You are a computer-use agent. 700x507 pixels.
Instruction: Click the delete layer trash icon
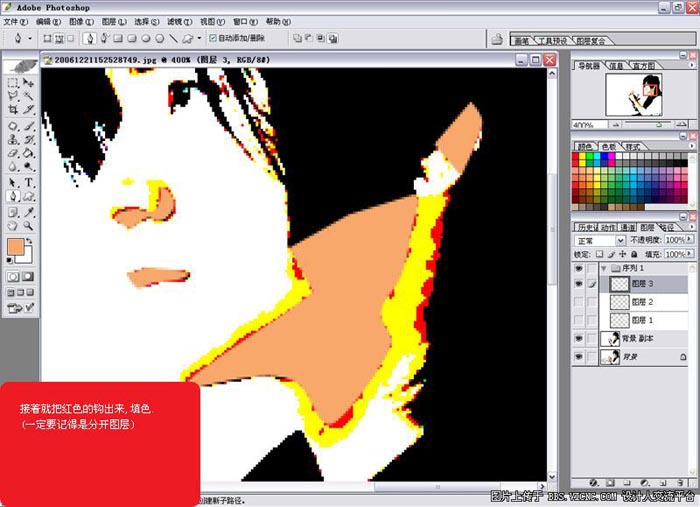coord(683,481)
